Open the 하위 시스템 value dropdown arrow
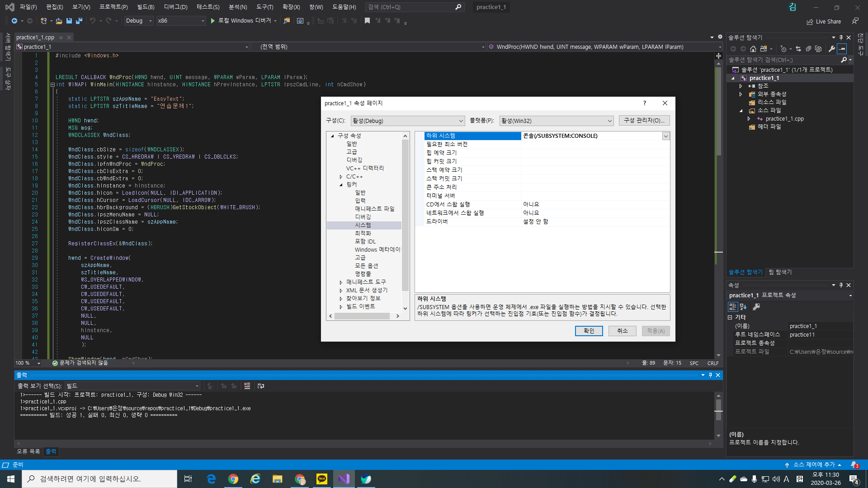Screen dimensions: 868x488 pyautogui.click(x=665, y=136)
